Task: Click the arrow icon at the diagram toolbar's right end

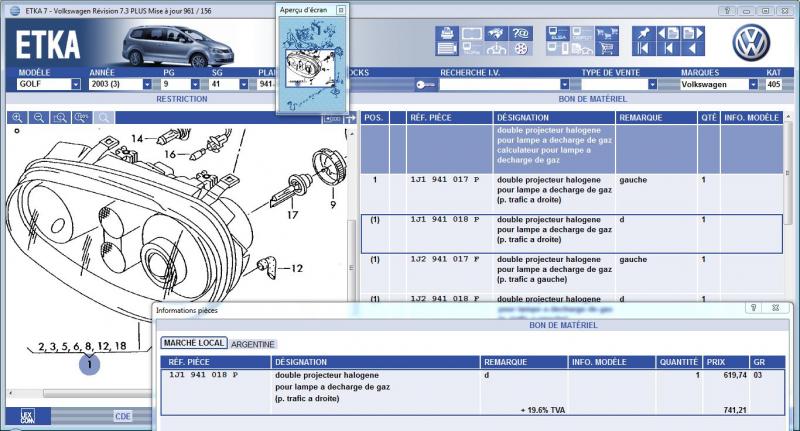Action: 350,118
